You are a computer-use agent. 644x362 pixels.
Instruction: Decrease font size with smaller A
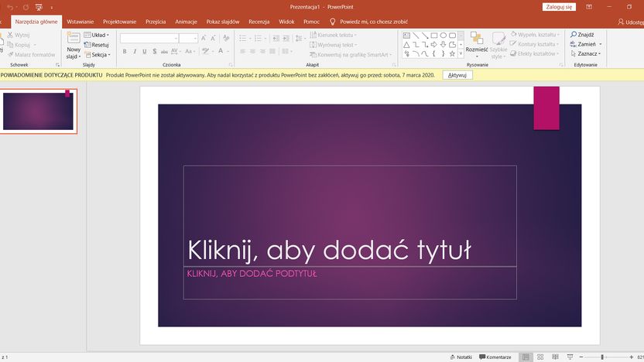[x=213, y=38]
